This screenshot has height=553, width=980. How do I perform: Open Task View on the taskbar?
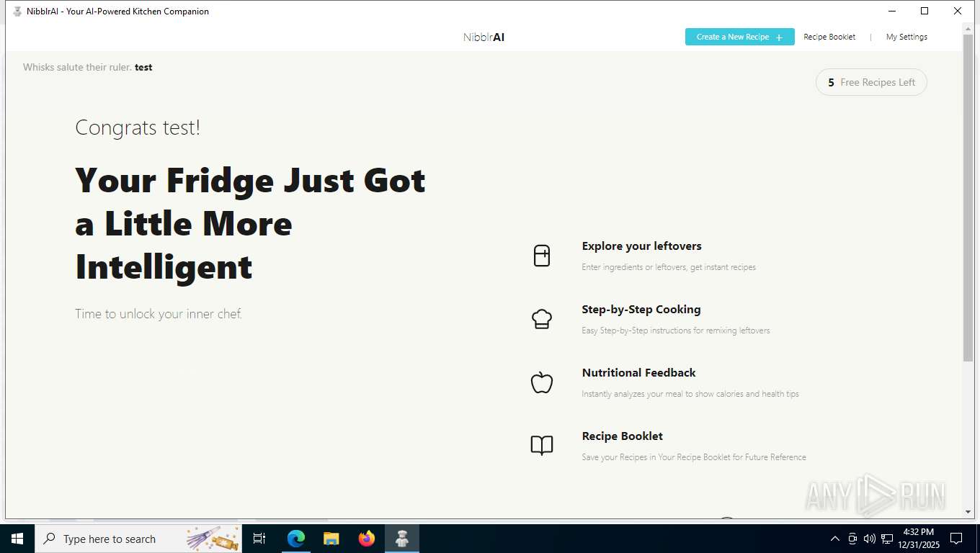[x=259, y=539]
